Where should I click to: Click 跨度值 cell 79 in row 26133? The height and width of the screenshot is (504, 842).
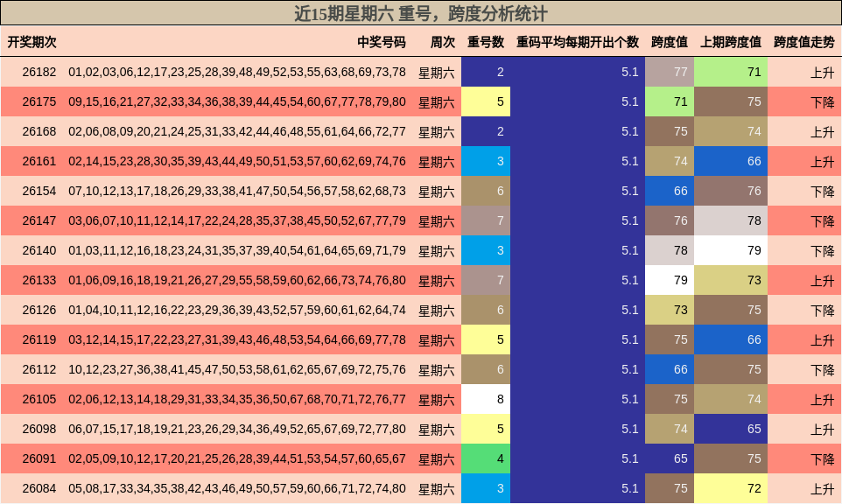[669, 280]
